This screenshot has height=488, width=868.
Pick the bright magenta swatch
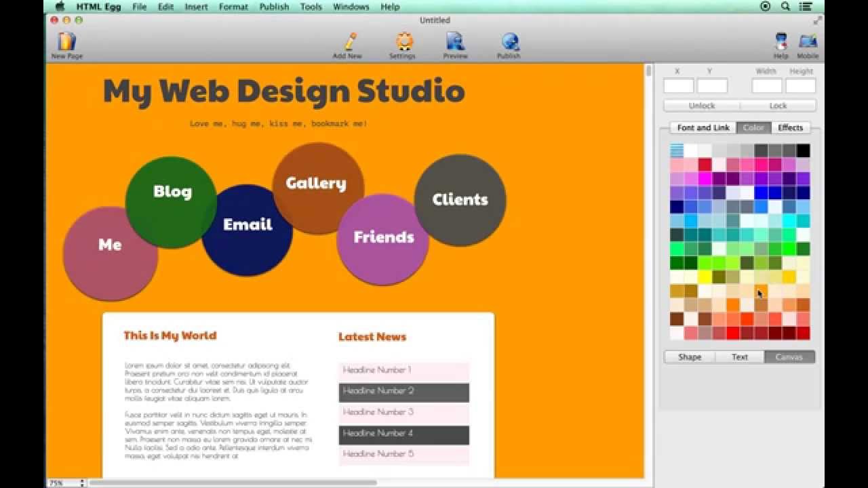click(705, 179)
